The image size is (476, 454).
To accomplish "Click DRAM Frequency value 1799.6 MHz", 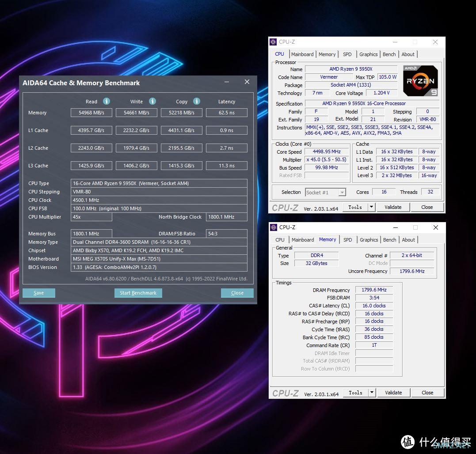I will click(x=374, y=290).
